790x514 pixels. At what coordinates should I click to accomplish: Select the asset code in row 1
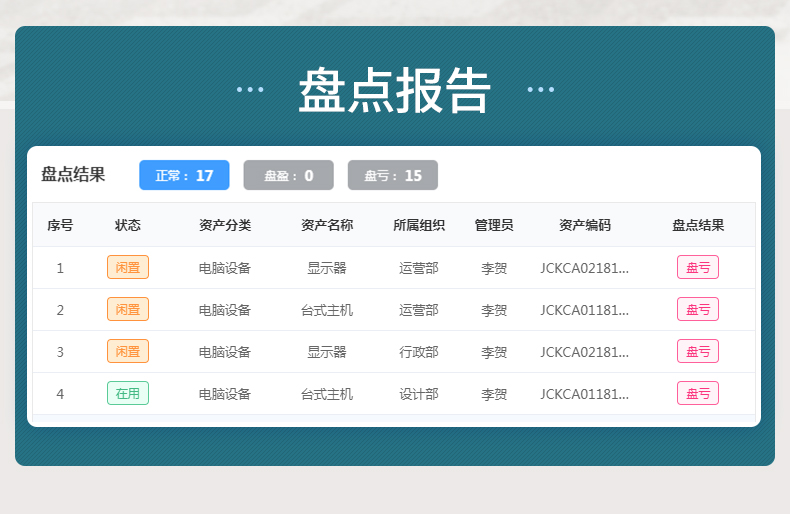[584, 268]
